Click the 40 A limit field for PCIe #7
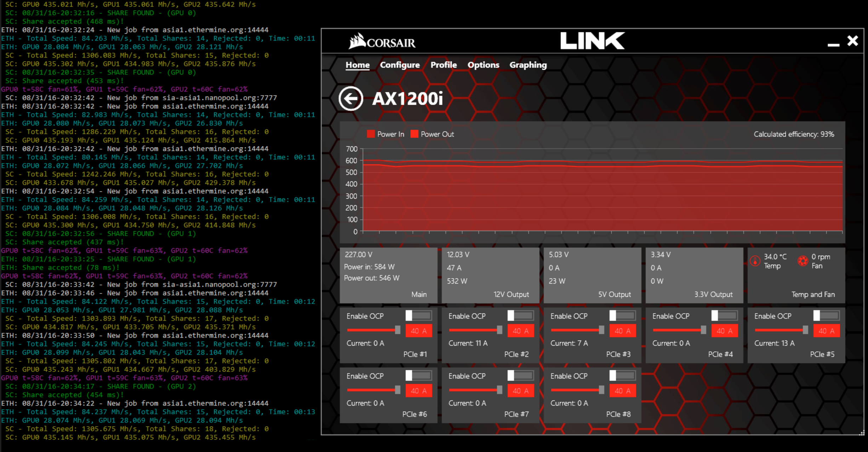 coord(521,391)
